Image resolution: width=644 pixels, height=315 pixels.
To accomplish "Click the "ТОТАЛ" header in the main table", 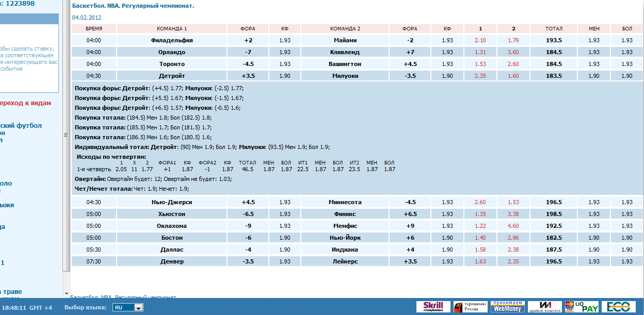I will click(x=554, y=29).
